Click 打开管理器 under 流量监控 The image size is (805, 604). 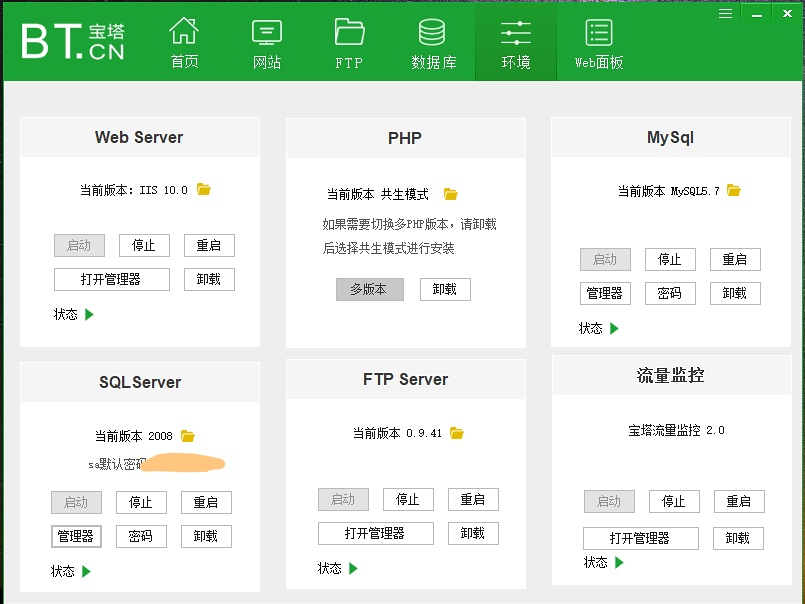tap(641, 538)
